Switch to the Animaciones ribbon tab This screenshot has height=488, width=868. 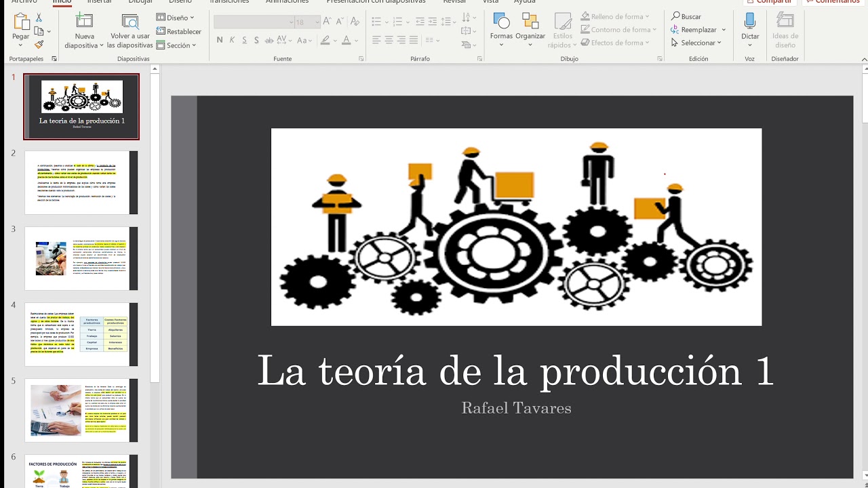pyautogui.click(x=288, y=2)
